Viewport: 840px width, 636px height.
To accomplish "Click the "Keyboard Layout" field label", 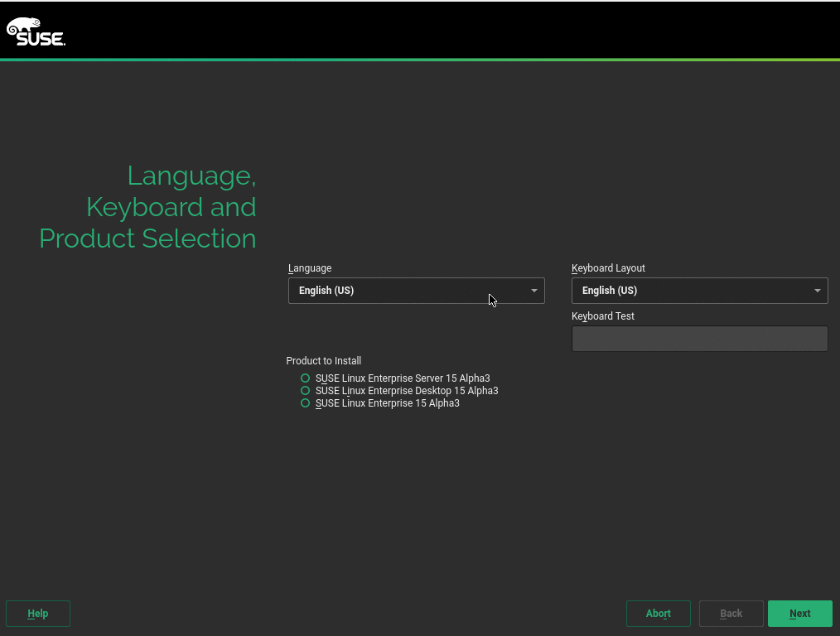I will click(608, 268).
